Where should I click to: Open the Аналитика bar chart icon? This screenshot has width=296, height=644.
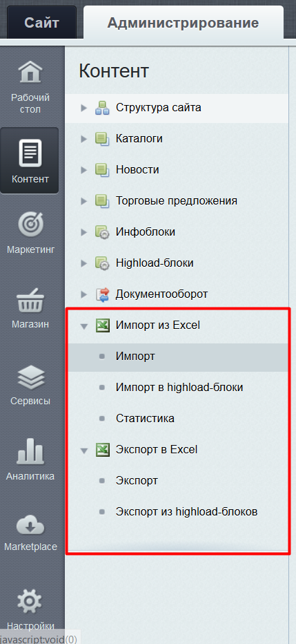click(x=30, y=453)
